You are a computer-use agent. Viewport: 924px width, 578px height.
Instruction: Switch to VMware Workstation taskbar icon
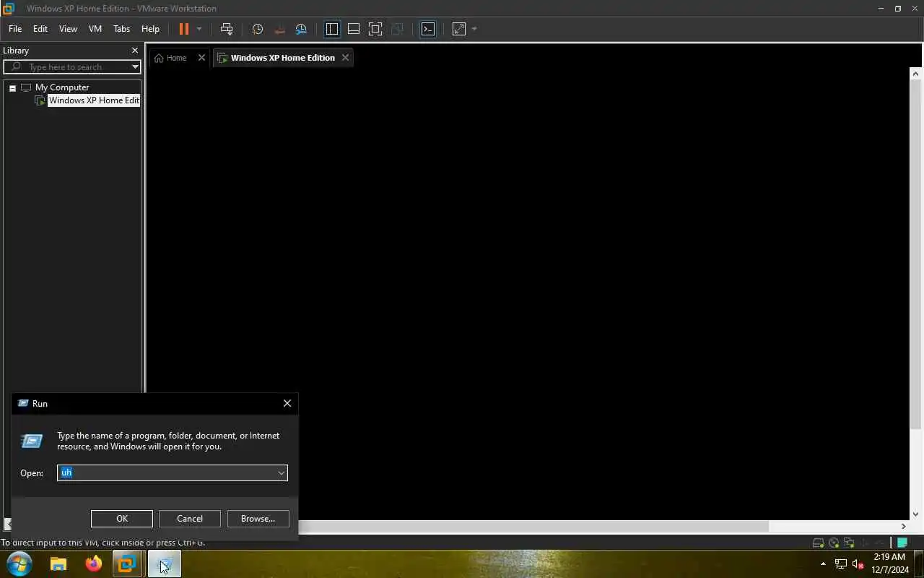(x=127, y=564)
